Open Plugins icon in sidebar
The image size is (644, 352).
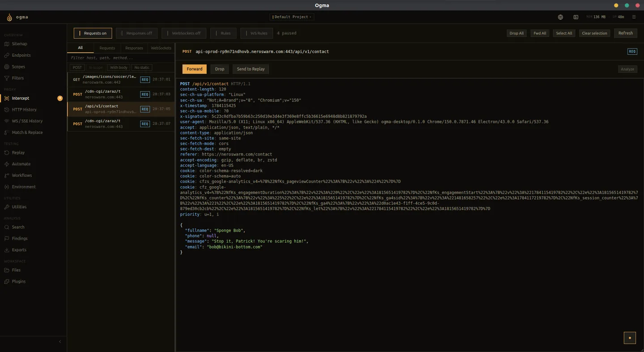7,282
